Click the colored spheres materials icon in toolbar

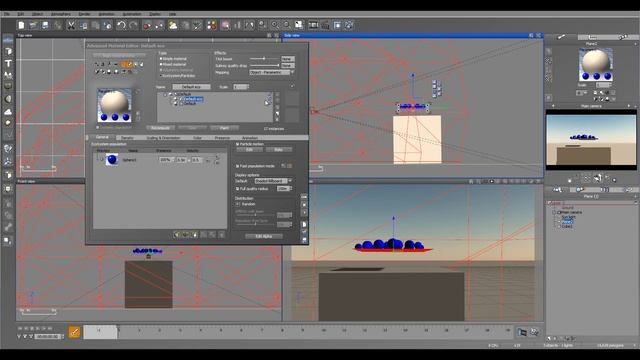[211, 25]
